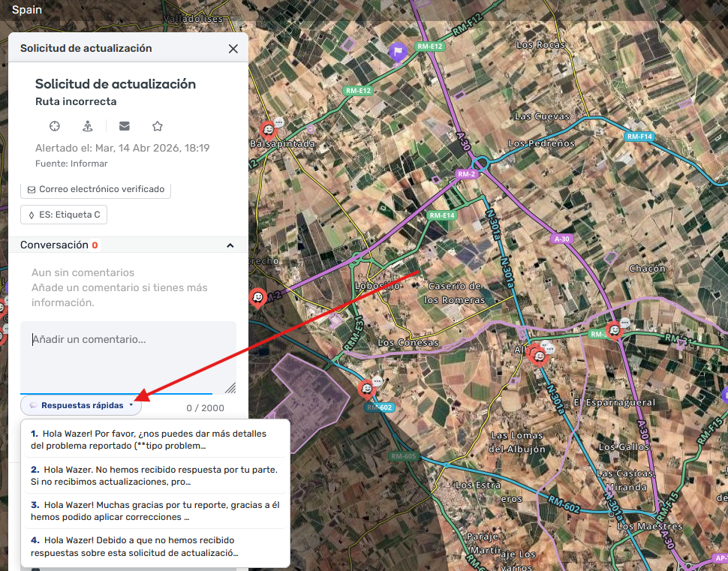The width and height of the screenshot is (728, 571).
Task: Click the Los Rocas place label
Action: click(541, 44)
